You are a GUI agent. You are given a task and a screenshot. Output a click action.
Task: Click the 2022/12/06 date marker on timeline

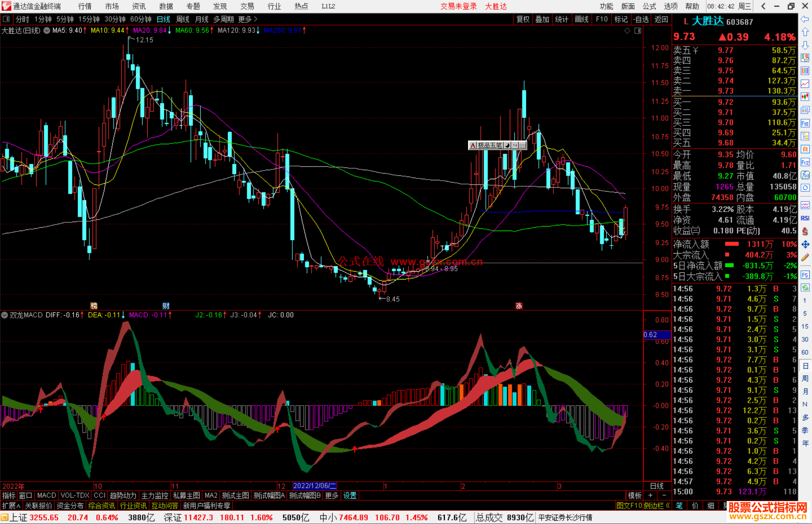314,486
